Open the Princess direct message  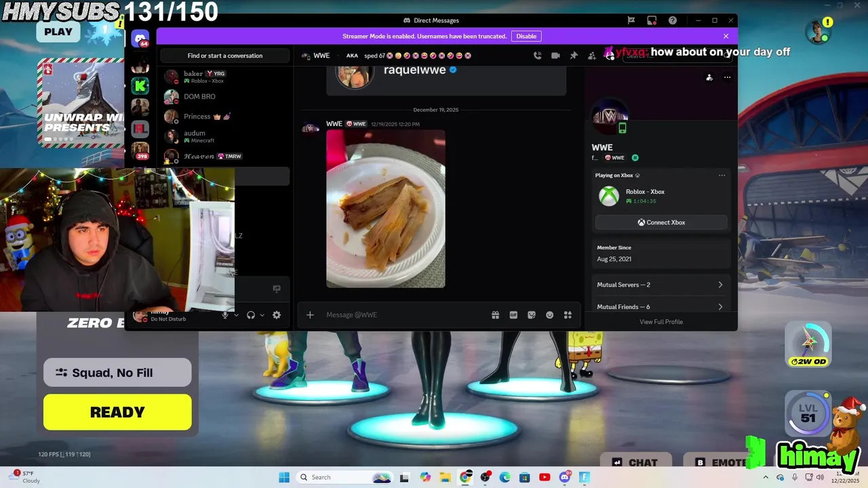(x=225, y=116)
